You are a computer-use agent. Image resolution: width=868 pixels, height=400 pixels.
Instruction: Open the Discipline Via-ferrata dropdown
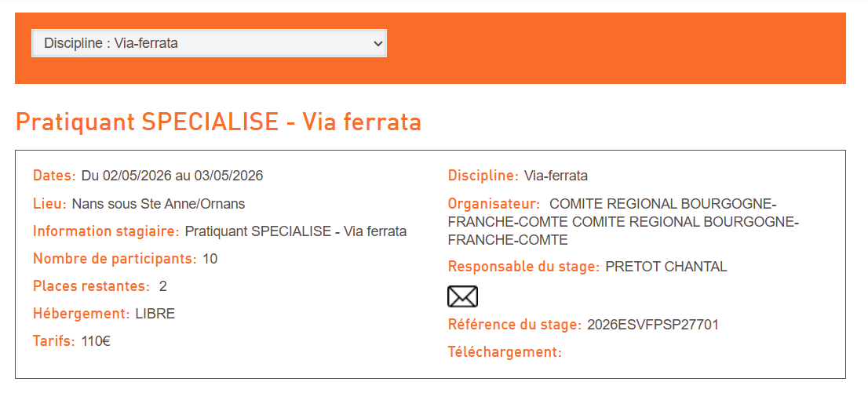(209, 43)
